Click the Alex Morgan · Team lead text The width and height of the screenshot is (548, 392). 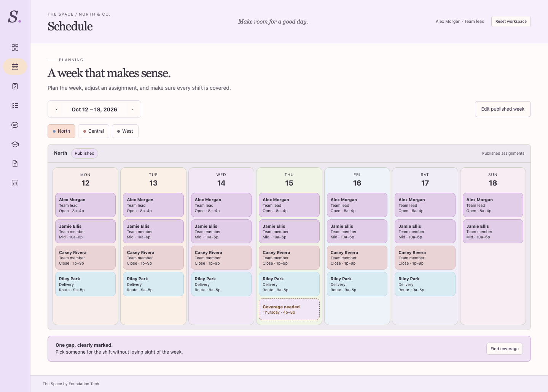click(460, 22)
